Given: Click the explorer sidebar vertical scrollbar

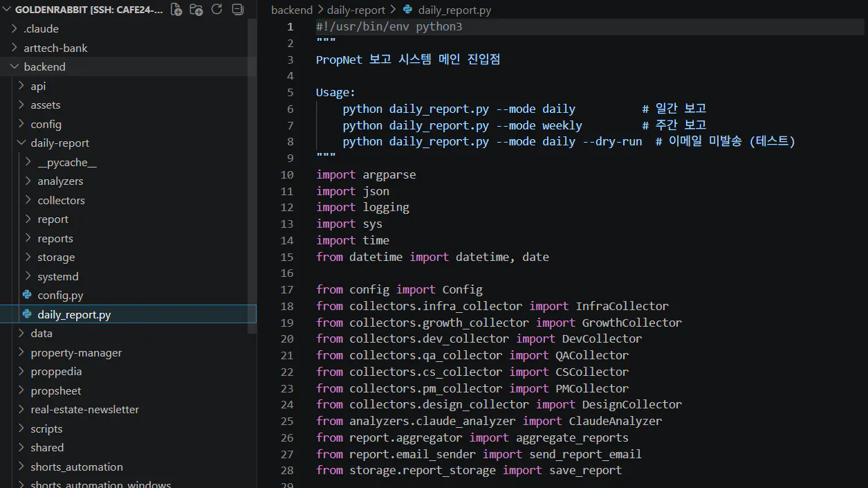Looking at the screenshot, I should coord(252,176).
